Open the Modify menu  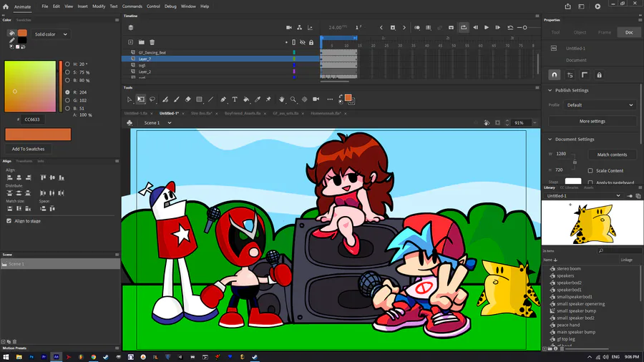99,6
